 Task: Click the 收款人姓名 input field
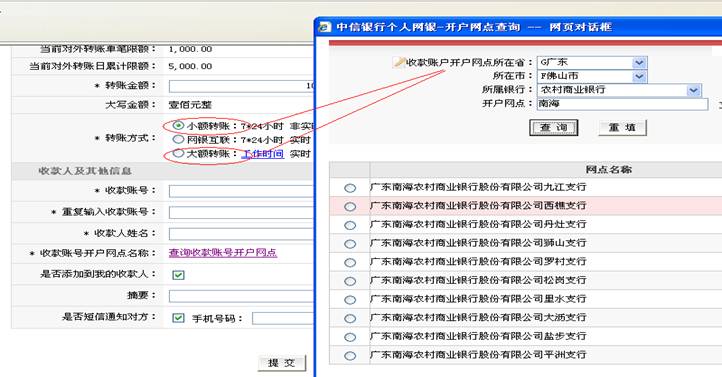pos(241,234)
